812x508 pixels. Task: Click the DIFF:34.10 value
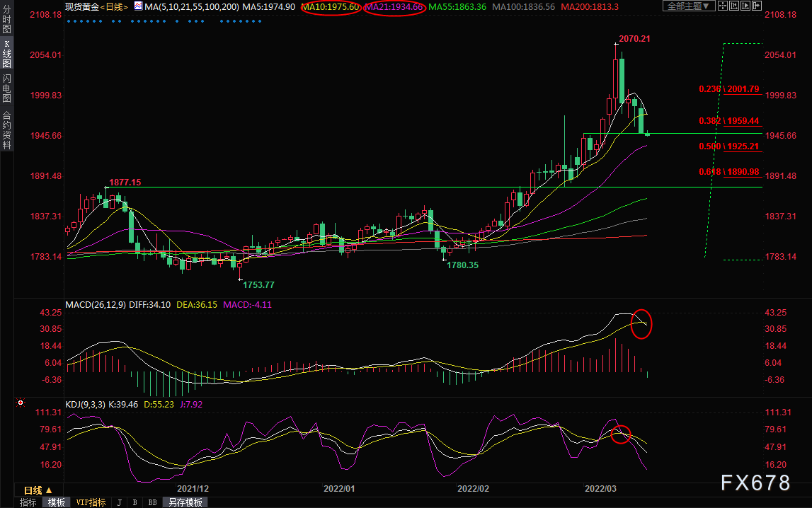pyautogui.click(x=149, y=305)
